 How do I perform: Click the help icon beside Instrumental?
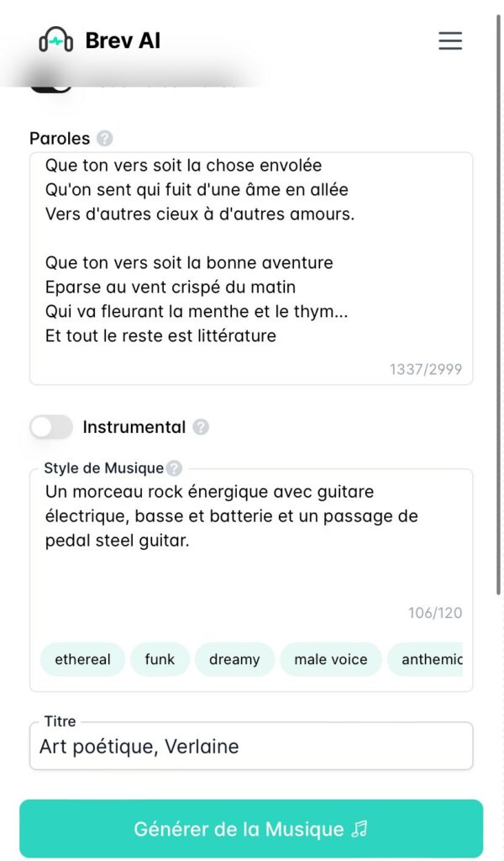click(201, 427)
